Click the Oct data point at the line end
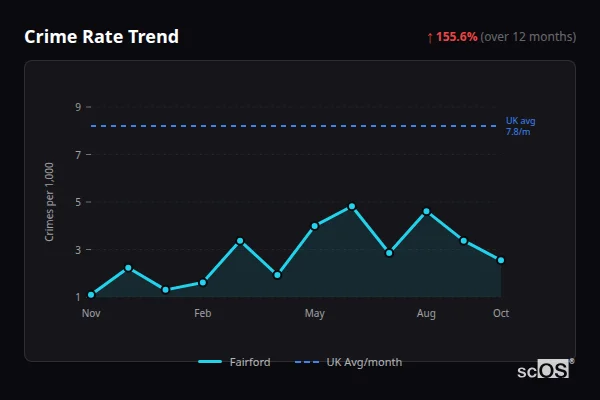Image resolution: width=600 pixels, height=400 pixels. [x=501, y=260]
